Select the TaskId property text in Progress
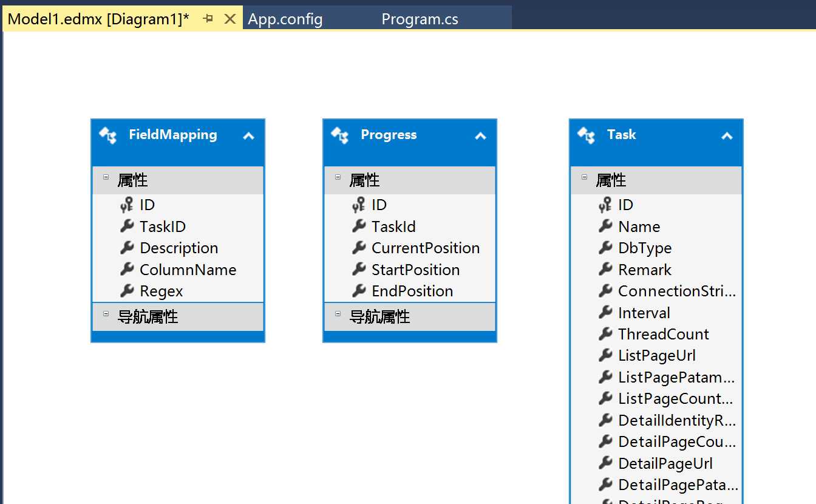The height and width of the screenshot is (504, 816). [394, 226]
